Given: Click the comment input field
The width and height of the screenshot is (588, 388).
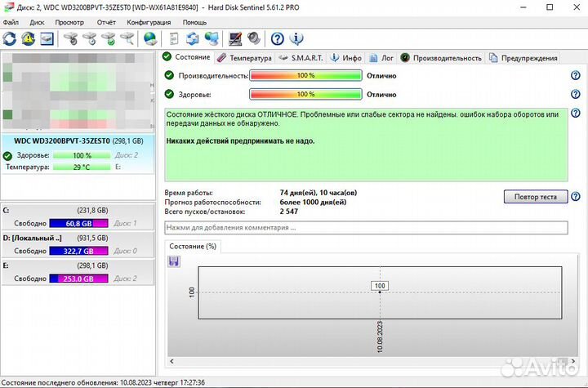Looking at the screenshot, I should [x=366, y=227].
